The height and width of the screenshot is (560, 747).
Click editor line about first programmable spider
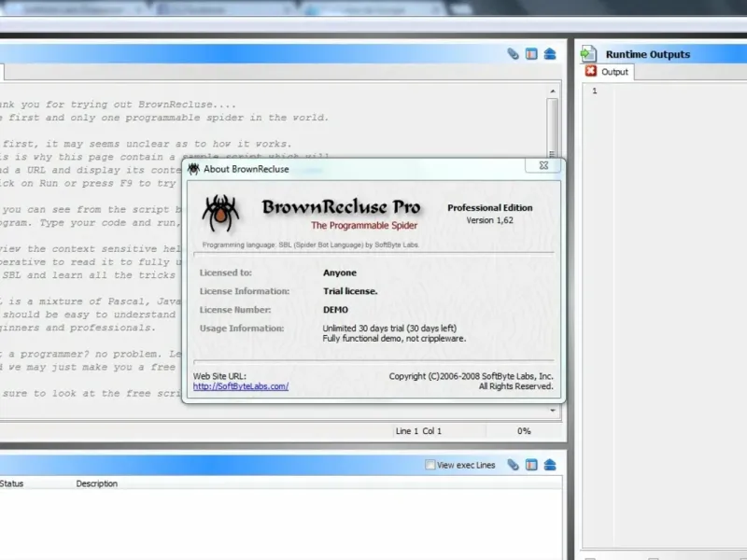coord(164,118)
